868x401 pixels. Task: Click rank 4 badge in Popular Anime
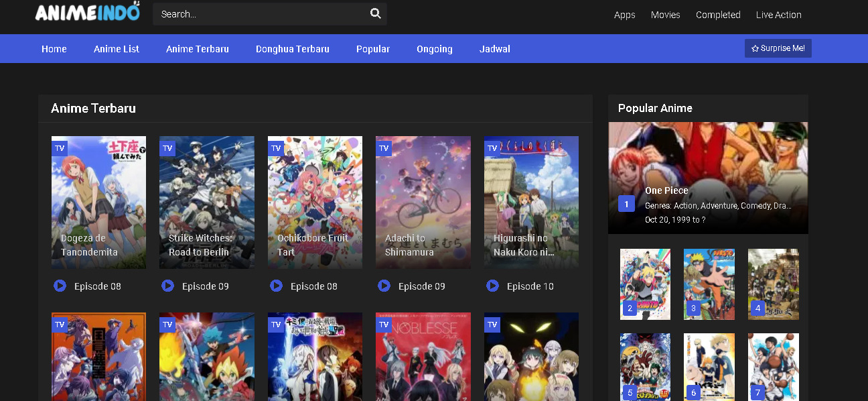[x=757, y=308]
